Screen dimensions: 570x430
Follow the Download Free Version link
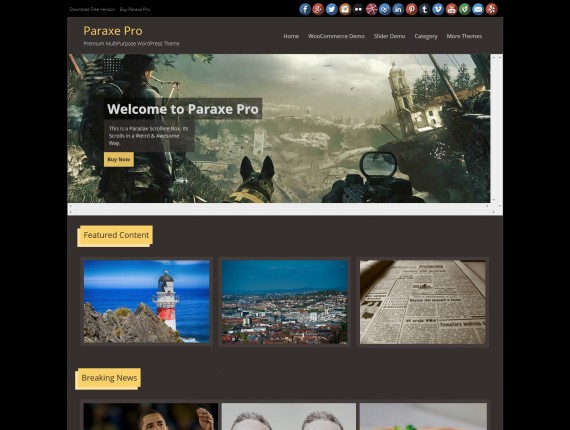(92, 9)
